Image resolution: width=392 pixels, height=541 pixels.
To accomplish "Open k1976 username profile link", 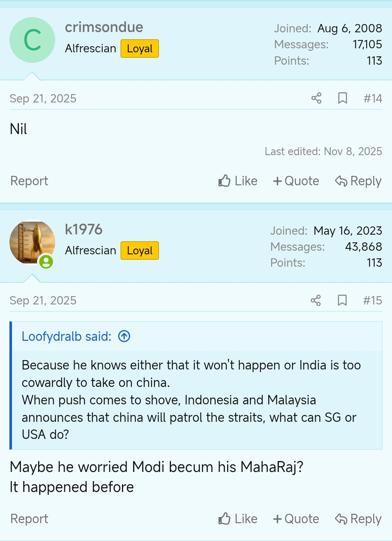I will pos(83,229).
